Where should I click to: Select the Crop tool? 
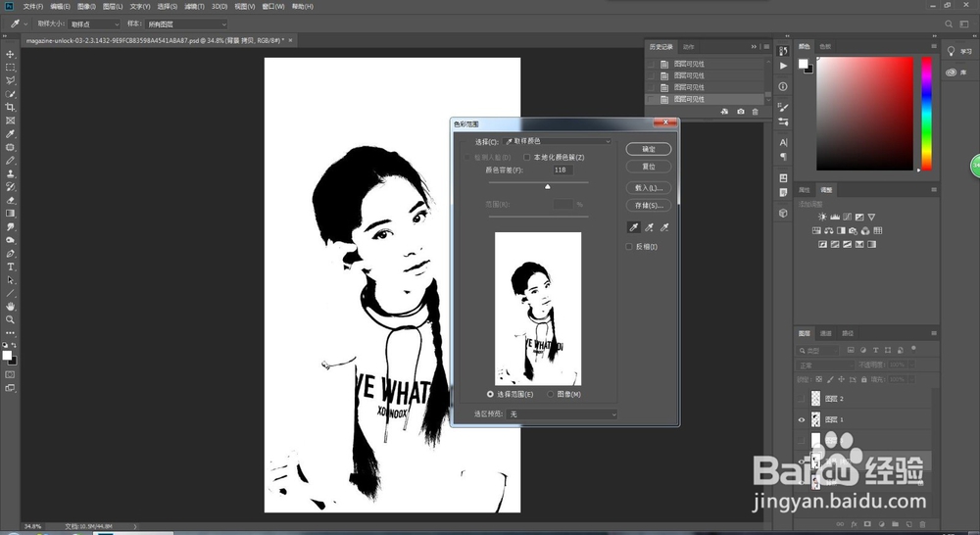tap(10, 108)
